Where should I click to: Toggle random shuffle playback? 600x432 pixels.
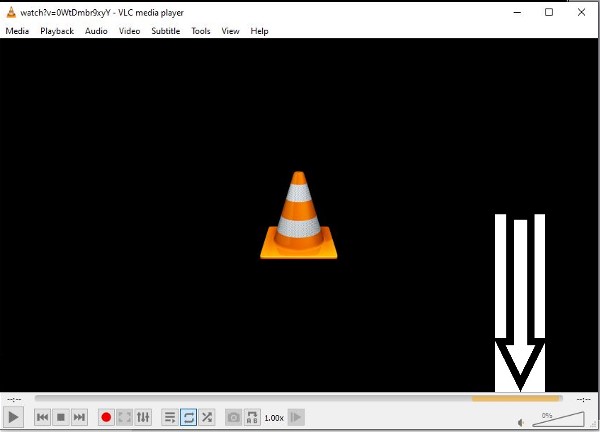point(207,417)
